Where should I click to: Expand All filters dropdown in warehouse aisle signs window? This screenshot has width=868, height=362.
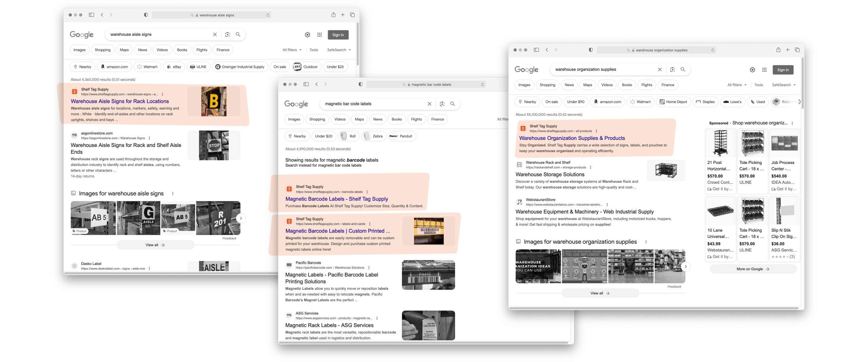pyautogui.click(x=292, y=50)
